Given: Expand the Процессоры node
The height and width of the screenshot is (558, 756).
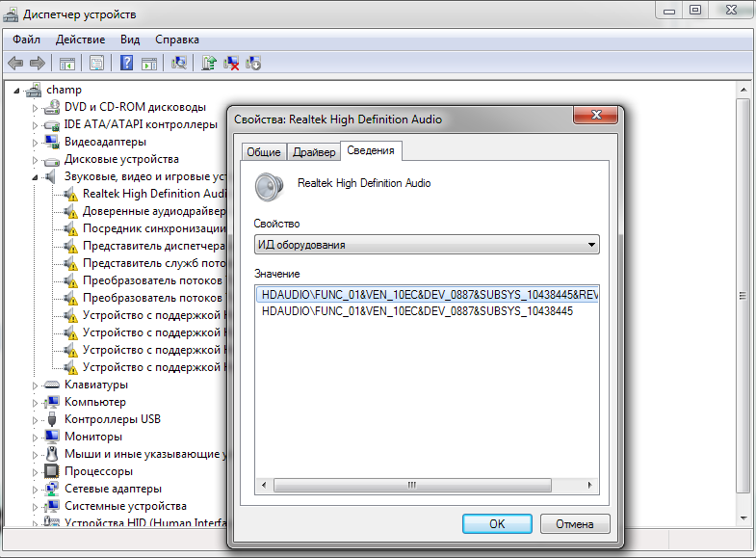Looking at the screenshot, I should [x=35, y=472].
